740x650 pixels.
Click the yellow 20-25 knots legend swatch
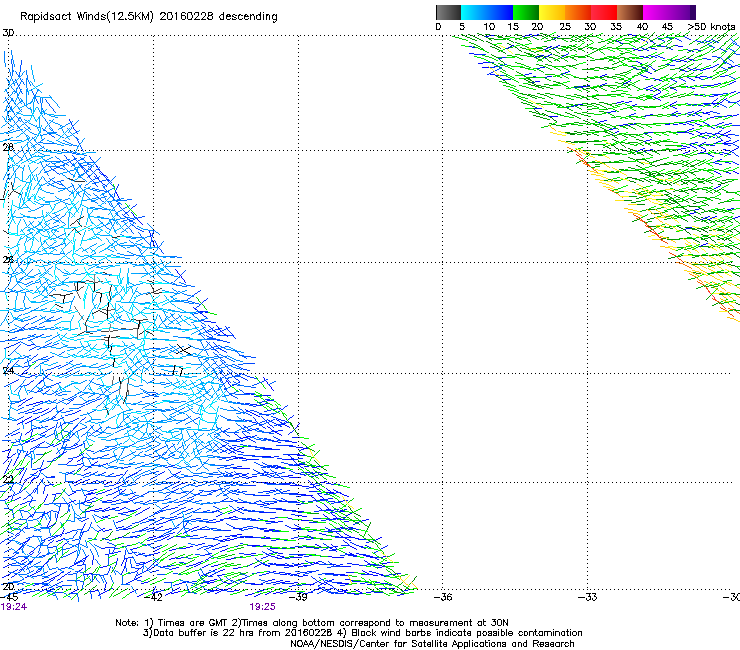pos(552,12)
